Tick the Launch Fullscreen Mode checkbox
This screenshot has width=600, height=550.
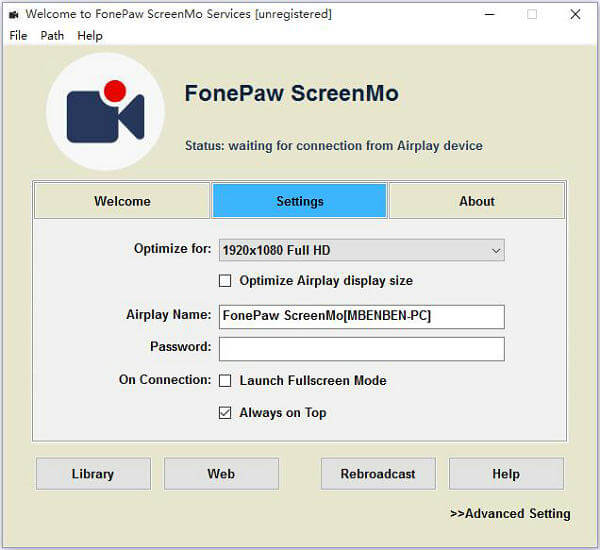(x=225, y=380)
